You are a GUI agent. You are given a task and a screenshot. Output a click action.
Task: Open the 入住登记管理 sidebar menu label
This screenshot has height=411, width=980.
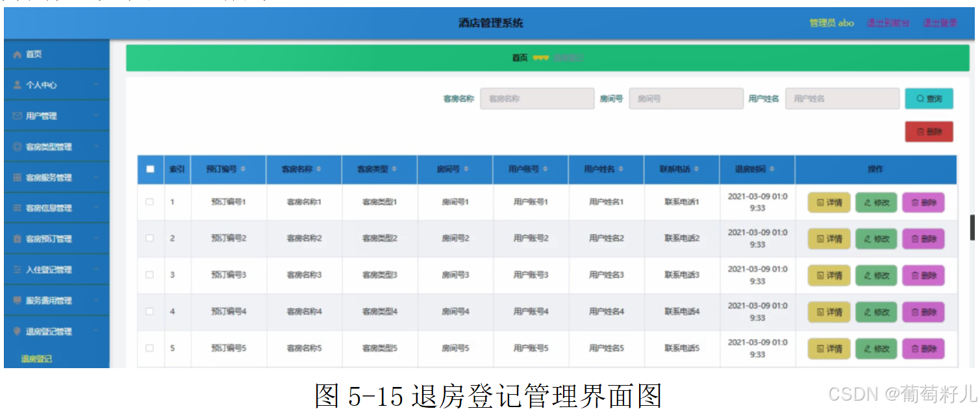point(49,270)
